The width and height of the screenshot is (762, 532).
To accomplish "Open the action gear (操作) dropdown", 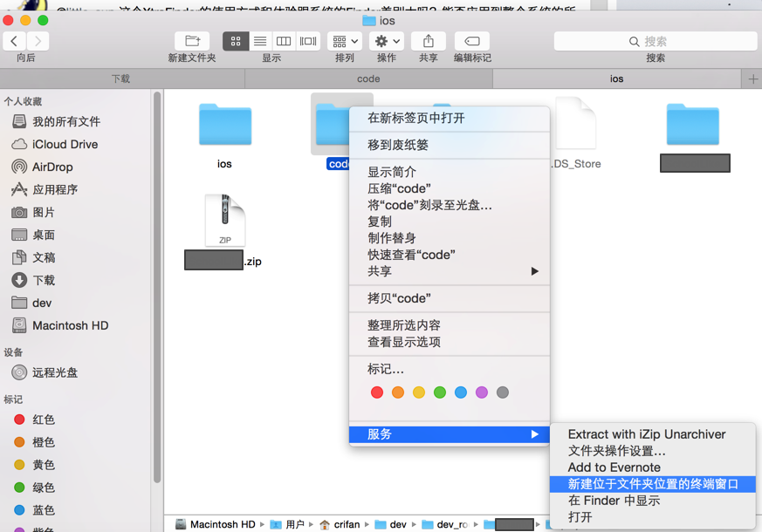I will pos(387,41).
